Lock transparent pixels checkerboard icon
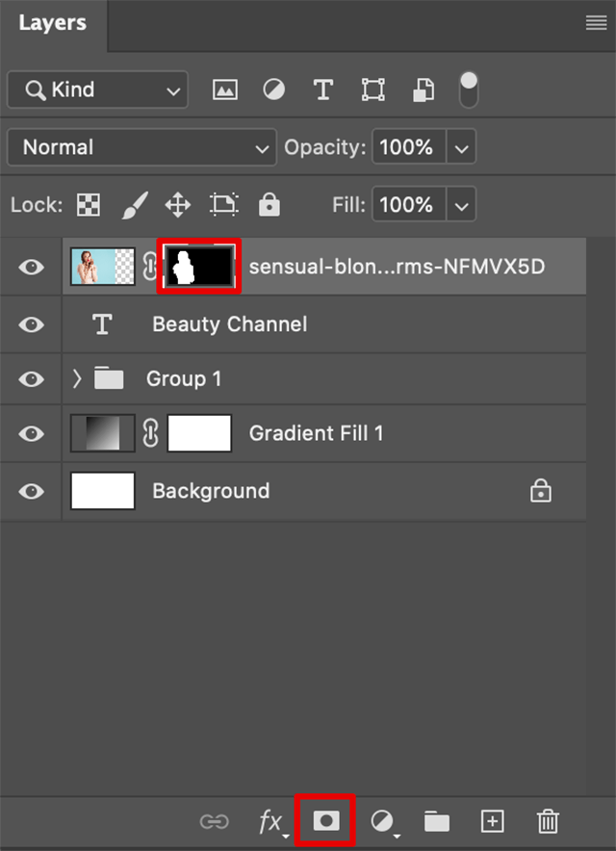Viewport: 616px width, 851px height. click(89, 205)
